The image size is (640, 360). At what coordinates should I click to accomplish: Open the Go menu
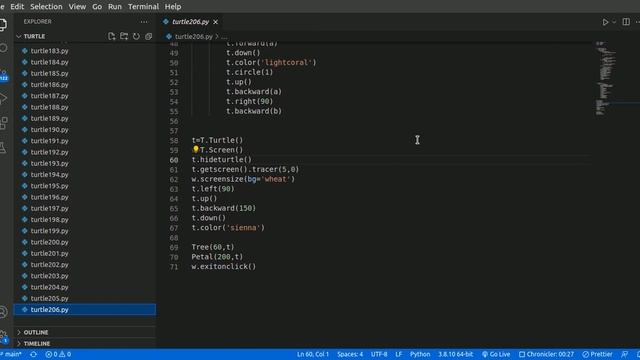tap(97, 7)
